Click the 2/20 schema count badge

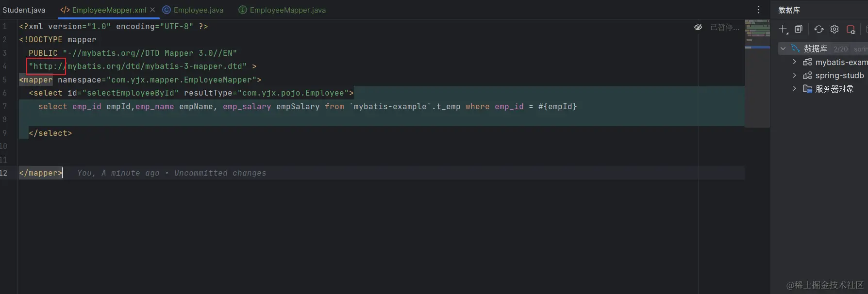click(841, 49)
